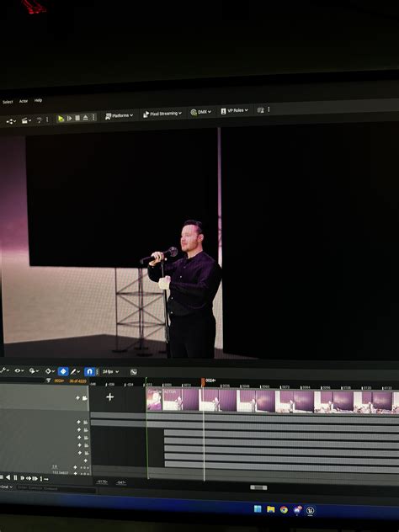Click Unreal Engine icon on the taskbar
The height and width of the screenshot is (532, 399).
click(x=310, y=511)
